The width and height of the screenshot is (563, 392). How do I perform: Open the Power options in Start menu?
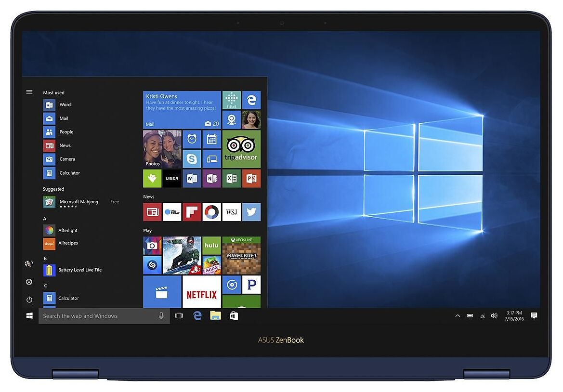pos(29,300)
